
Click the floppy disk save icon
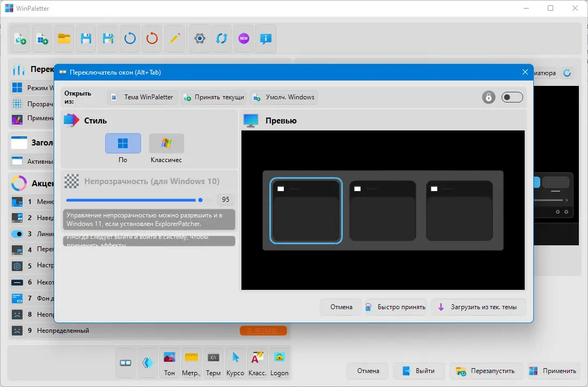tap(86, 39)
